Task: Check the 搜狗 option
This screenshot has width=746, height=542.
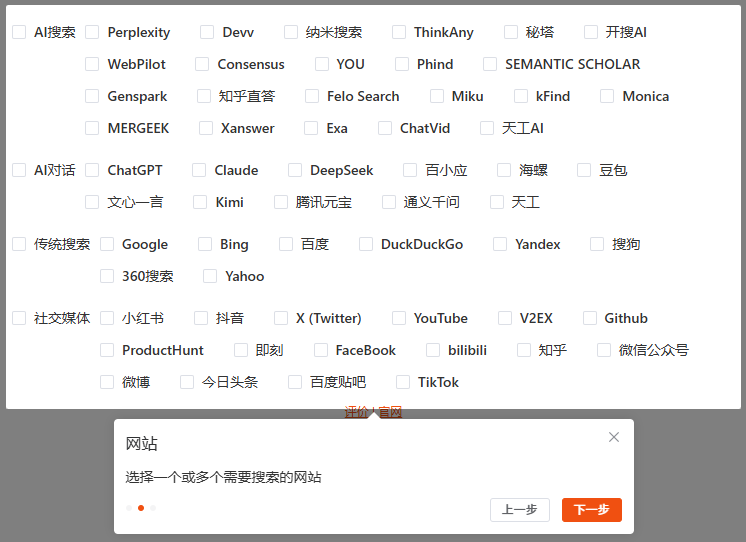Action: 597,244
